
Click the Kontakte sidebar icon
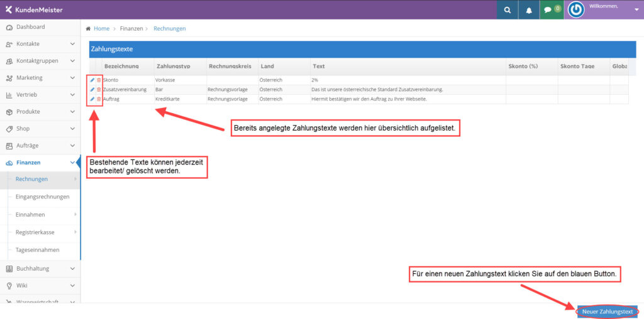[x=9, y=44]
